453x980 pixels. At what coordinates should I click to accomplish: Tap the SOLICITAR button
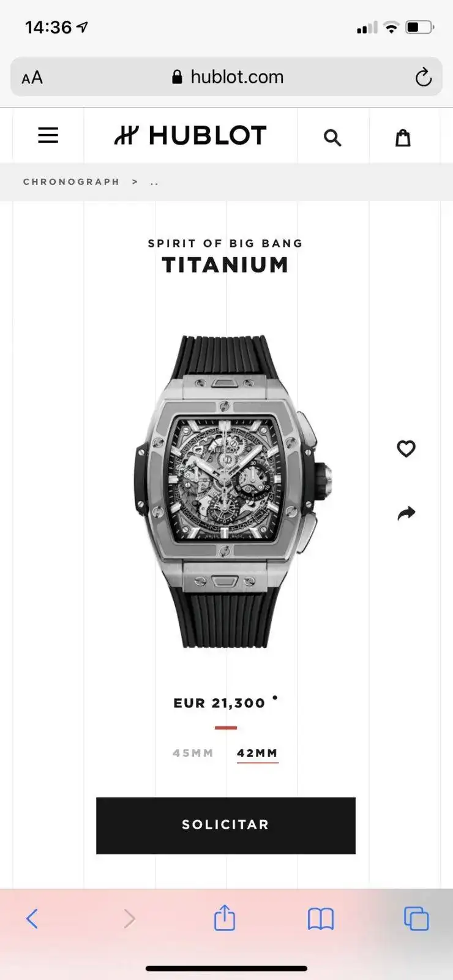click(226, 826)
